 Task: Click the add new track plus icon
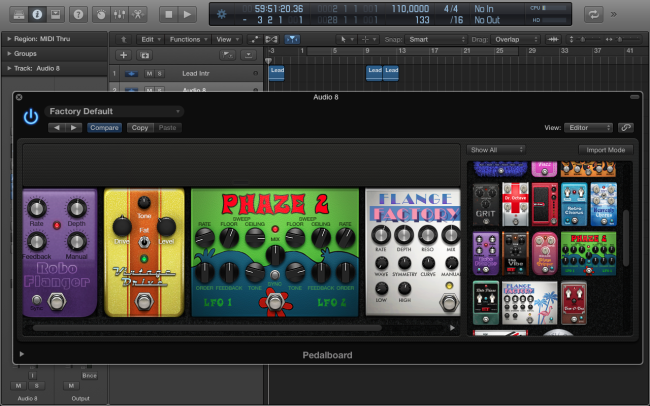(x=122, y=55)
